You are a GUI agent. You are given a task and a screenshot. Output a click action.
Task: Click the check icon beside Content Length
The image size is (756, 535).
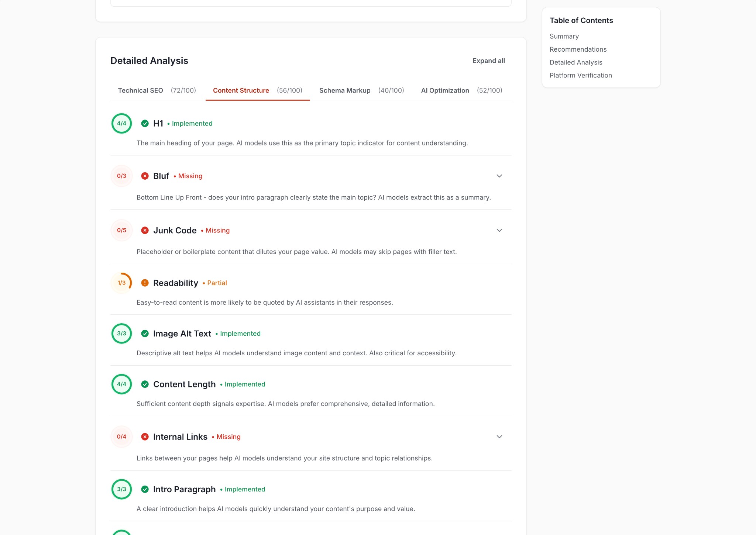pos(144,384)
